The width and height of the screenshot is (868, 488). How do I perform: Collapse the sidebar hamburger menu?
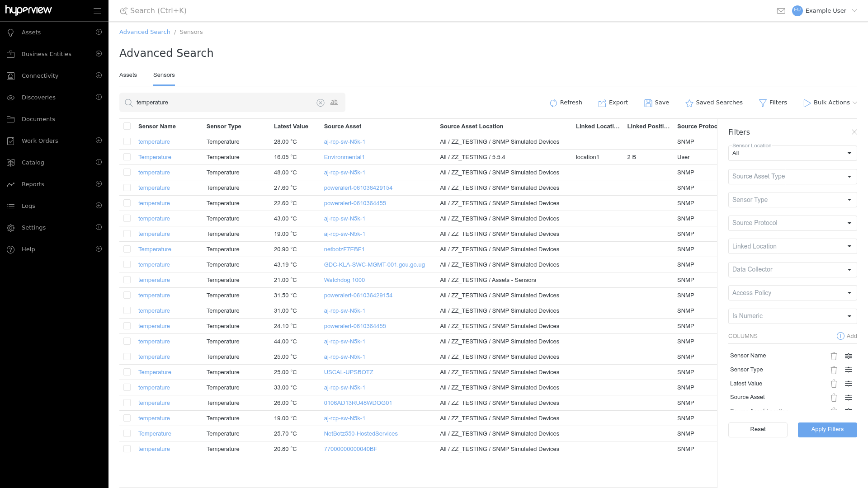97,11
